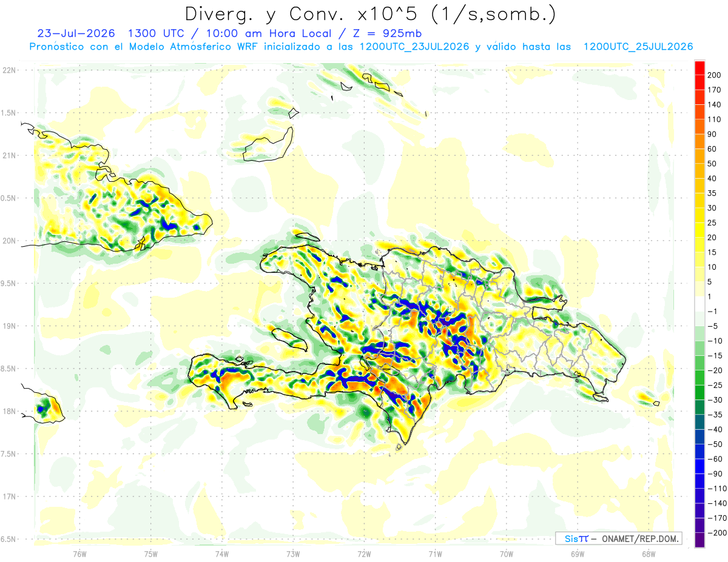
Task: Click the "76W" longitude label
Action: [x=79, y=554]
